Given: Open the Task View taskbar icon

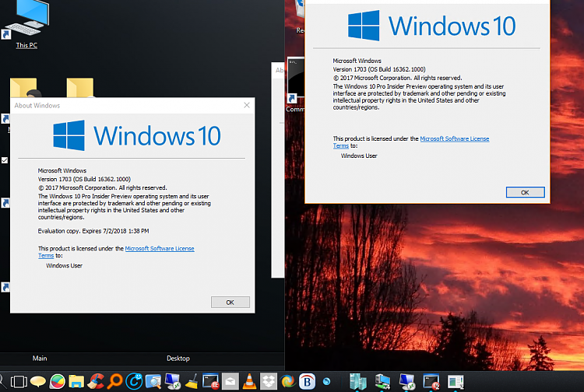Looking at the screenshot, I should 19,382.
